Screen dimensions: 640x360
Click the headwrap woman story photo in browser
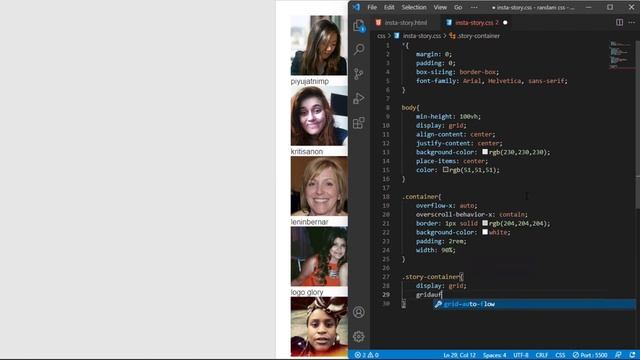(x=319, y=327)
